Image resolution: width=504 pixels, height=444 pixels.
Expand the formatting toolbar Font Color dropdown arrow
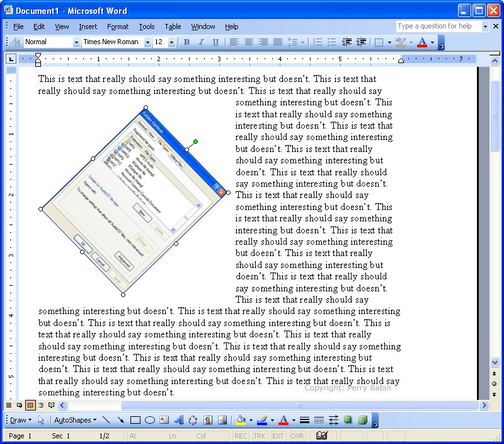[433, 42]
